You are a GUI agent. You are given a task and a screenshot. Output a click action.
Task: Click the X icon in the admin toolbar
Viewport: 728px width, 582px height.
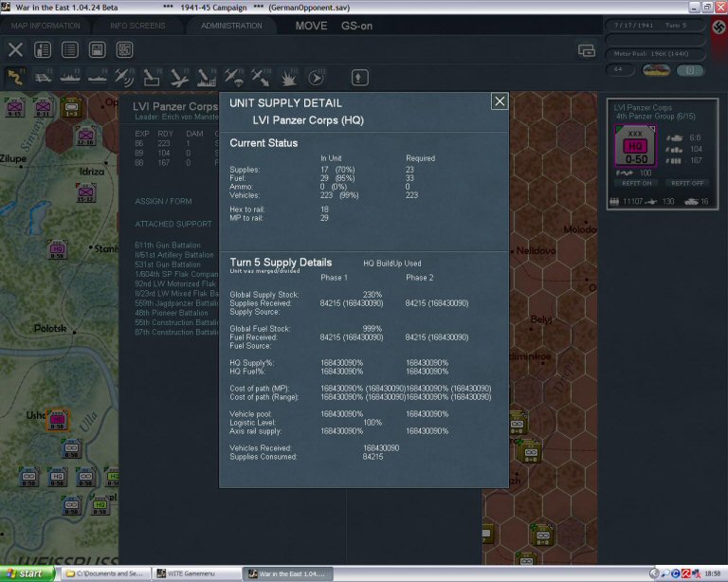tap(15, 49)
